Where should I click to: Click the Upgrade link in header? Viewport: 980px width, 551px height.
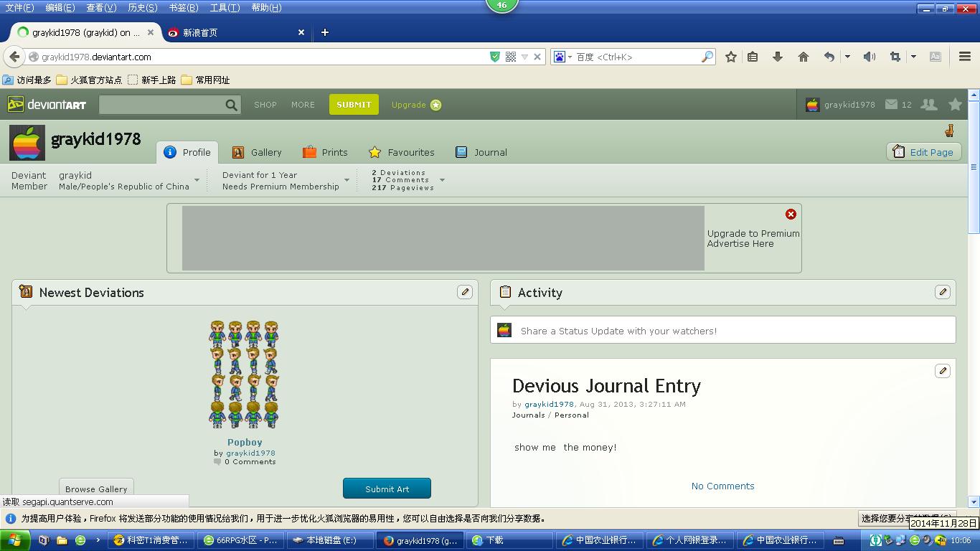416,105
